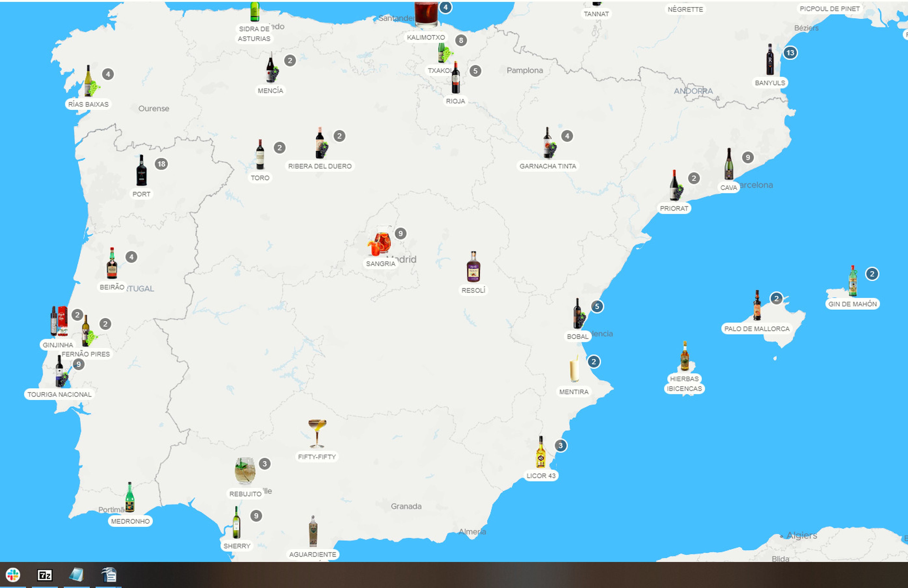The height and width of the screenshot is (588, 908).
Task: Select the Palo de Mallorca bottle icon
Action: pos(757,305)
